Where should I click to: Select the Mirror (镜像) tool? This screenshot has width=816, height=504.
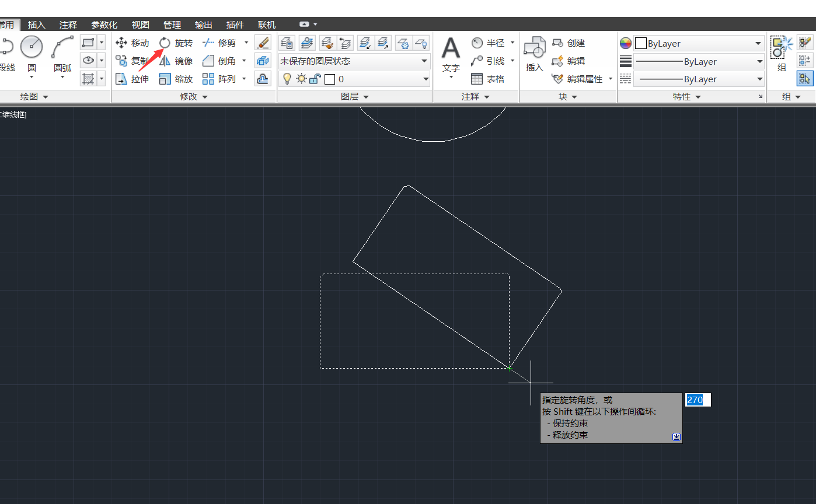176,61
